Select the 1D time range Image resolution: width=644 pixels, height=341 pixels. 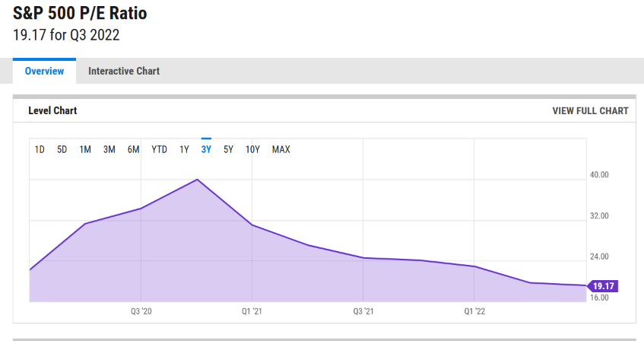(40, 149)
